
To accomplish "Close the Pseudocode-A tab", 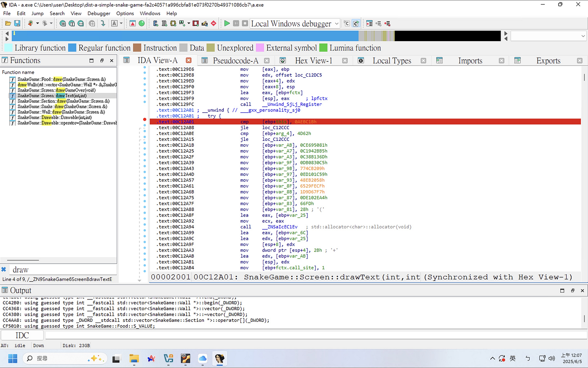I will pos(267,61).
